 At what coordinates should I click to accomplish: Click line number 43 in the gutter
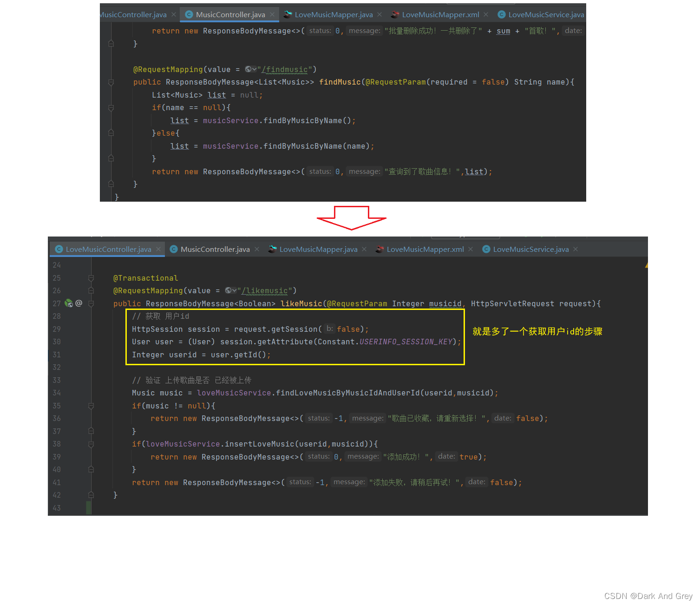[x=57, y=508]
